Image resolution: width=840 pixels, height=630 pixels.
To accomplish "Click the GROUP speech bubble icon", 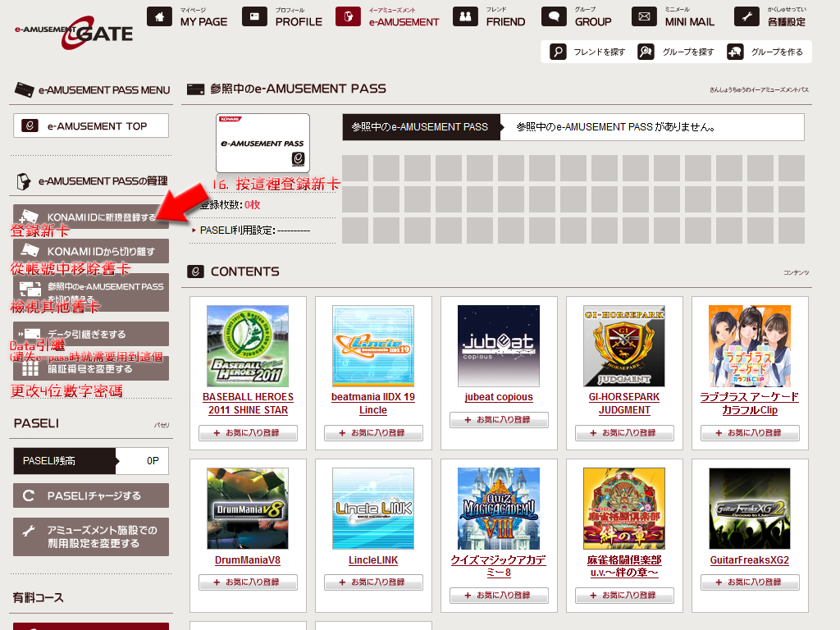I will pos(555,16).
